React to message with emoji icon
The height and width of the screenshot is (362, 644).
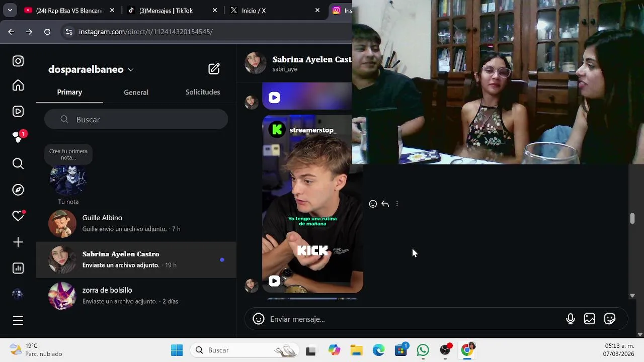click(373, 204)
